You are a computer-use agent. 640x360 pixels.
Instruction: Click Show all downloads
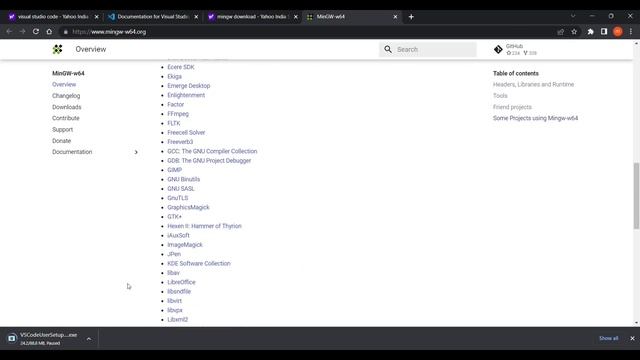(609, 338)
